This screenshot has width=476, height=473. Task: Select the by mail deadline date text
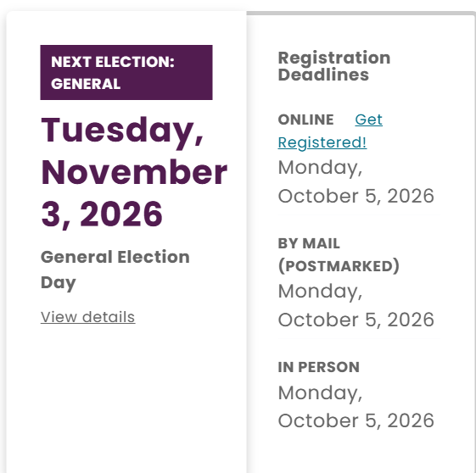(356, 305)
